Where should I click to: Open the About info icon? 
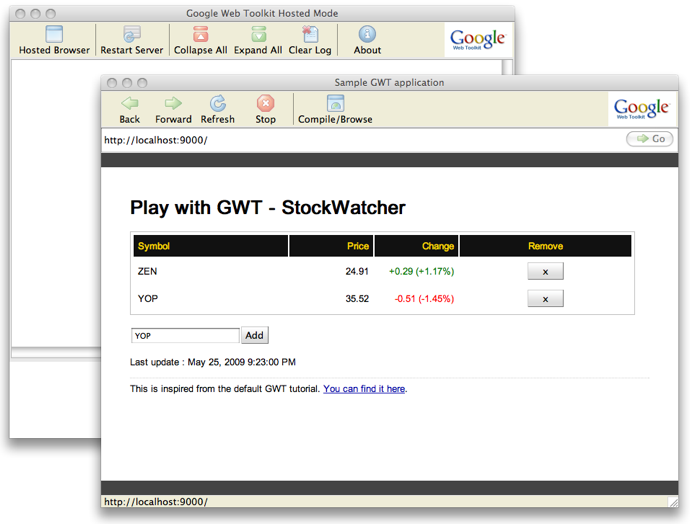click(367, 36)
